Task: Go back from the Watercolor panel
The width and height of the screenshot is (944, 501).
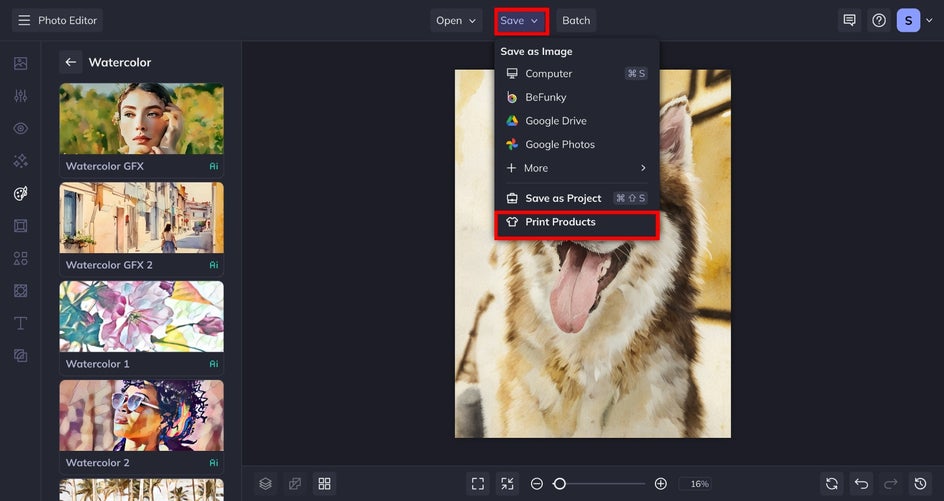Action: click(x=70, y=62)
